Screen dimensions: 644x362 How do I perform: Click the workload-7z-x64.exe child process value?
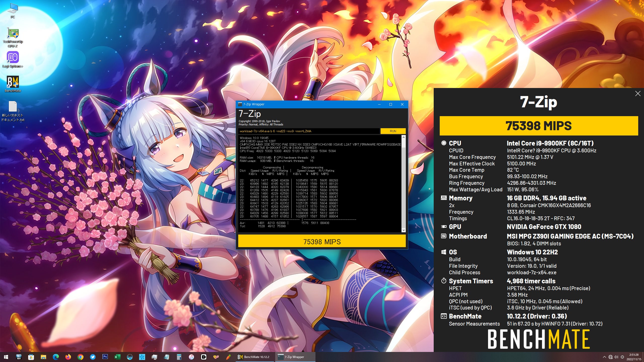tap(532, 273)
